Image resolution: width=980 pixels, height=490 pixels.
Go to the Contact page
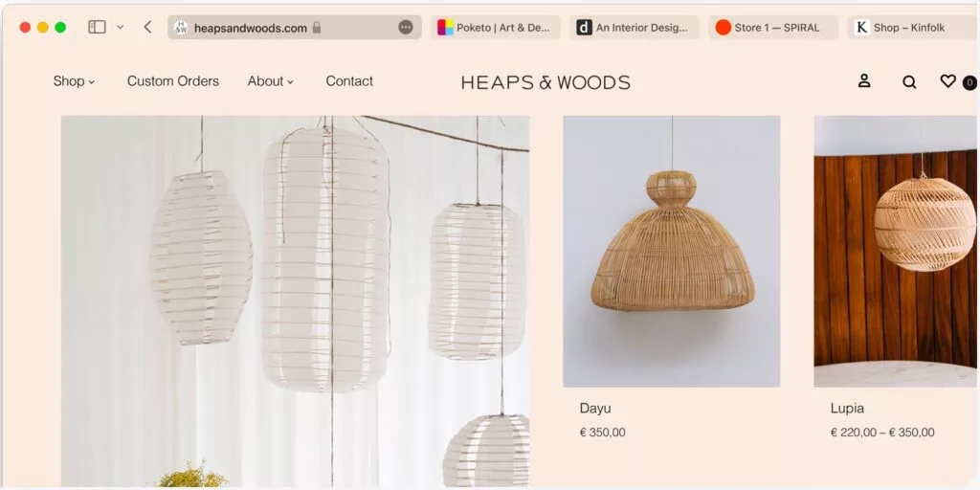pos(349,81)
